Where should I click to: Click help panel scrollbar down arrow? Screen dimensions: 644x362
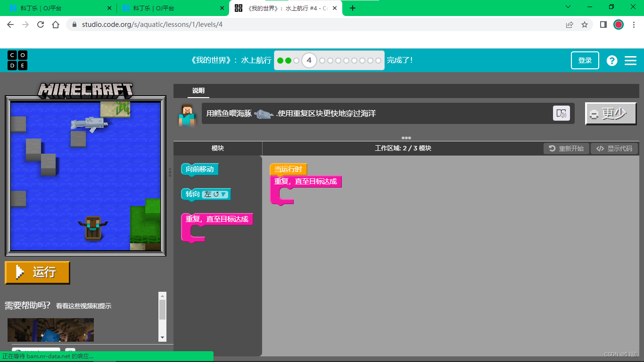(x=163, y=337)
